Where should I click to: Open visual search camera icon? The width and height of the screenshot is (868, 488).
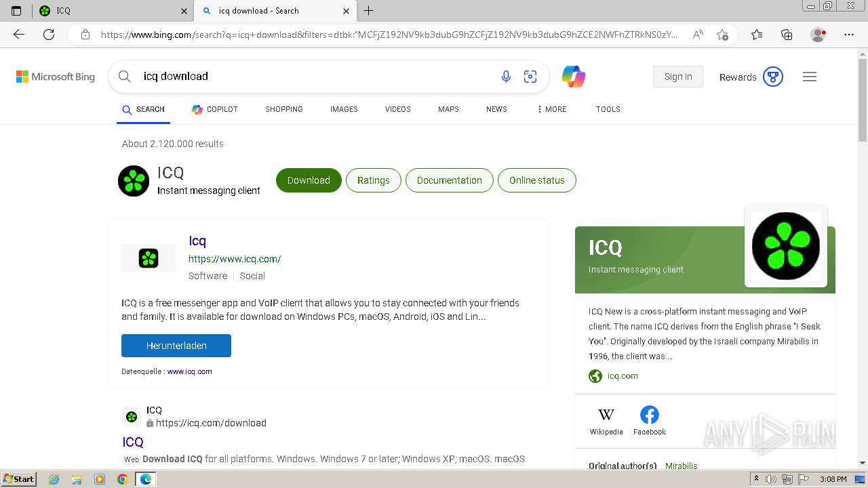(x=530, y=77)
